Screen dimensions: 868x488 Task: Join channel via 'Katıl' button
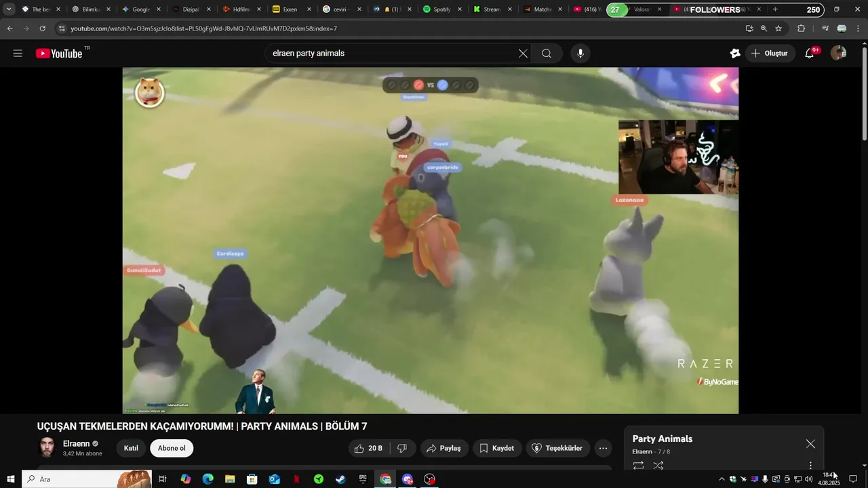click(131, 448)
